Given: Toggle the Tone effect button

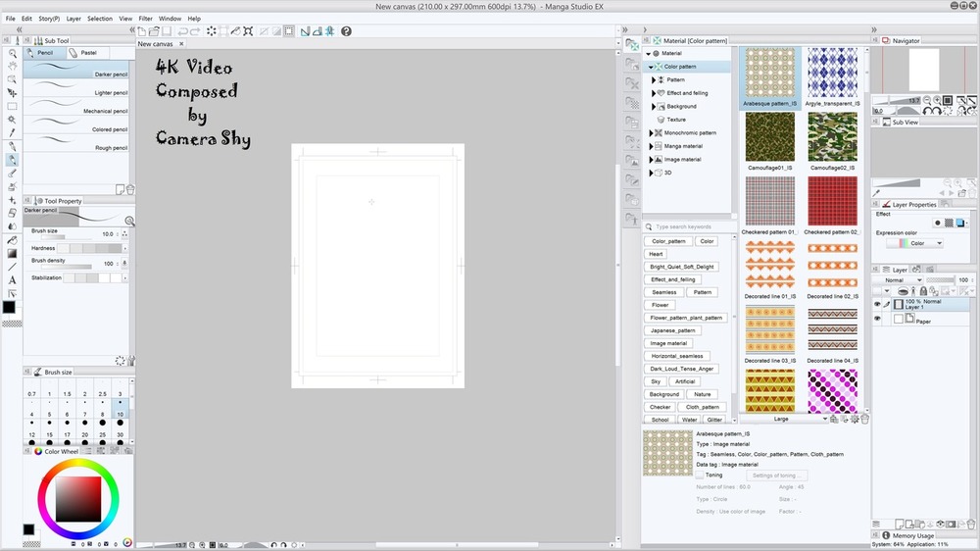Looking at the screenshot, I should tap(949, 223).
